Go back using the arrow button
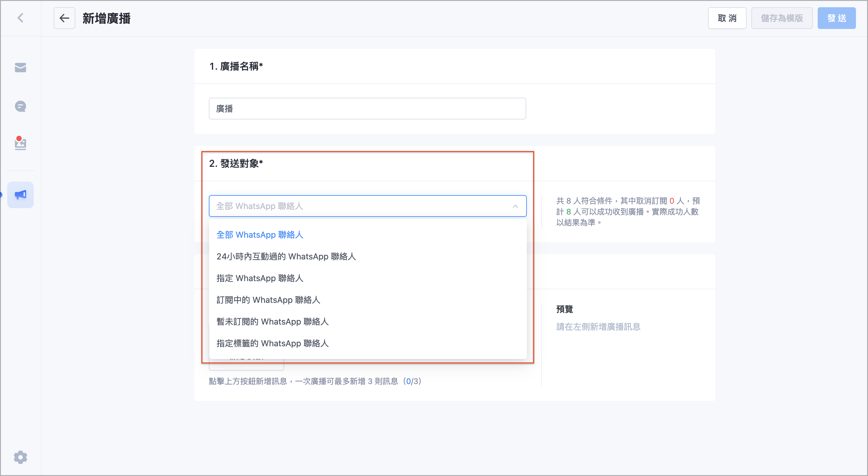Screen dimensions: 868x476 pos(64,18)
